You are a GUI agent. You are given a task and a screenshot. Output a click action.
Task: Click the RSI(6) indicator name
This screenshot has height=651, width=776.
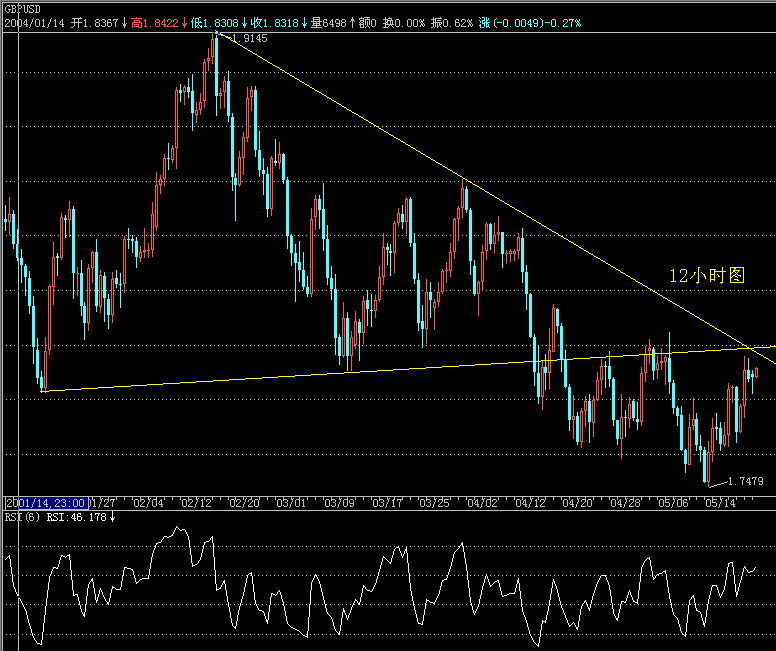tap(22, 517)
